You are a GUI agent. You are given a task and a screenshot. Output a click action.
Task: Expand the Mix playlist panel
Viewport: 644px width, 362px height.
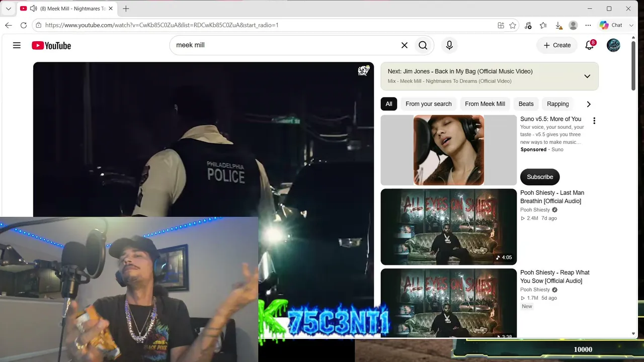tap(587, 76)
